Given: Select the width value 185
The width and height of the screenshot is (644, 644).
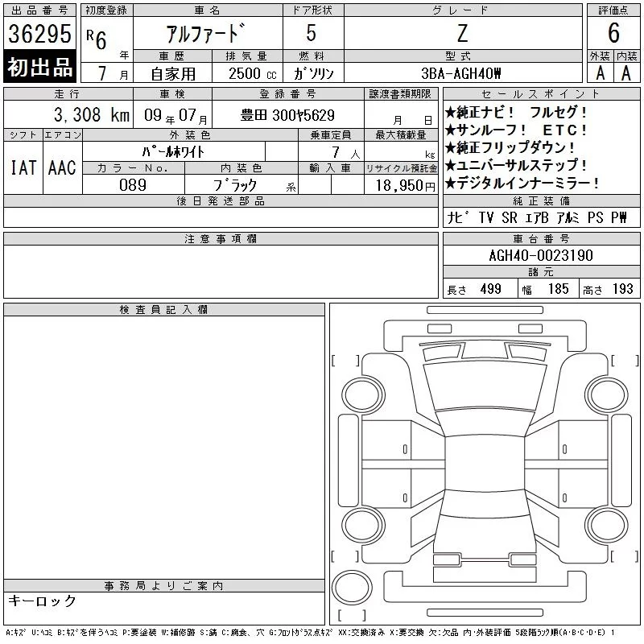Looking at the screenshot, I should (558, 289).
